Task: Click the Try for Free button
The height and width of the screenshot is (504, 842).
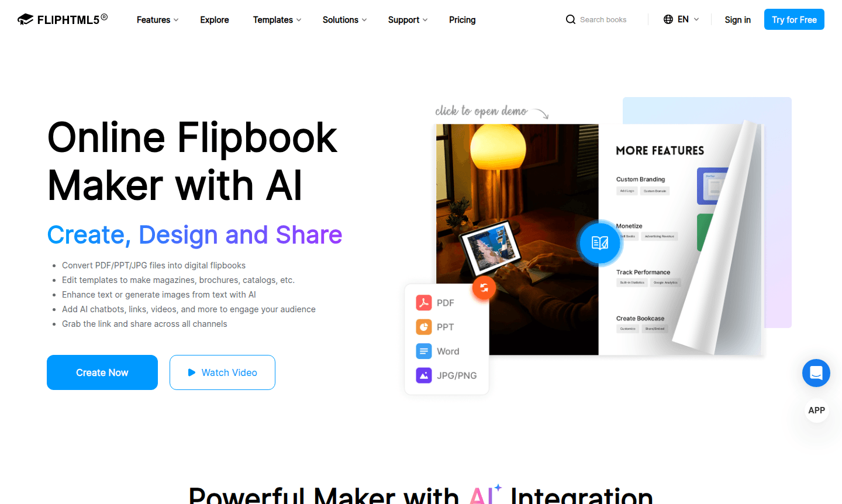Action: 794,19
